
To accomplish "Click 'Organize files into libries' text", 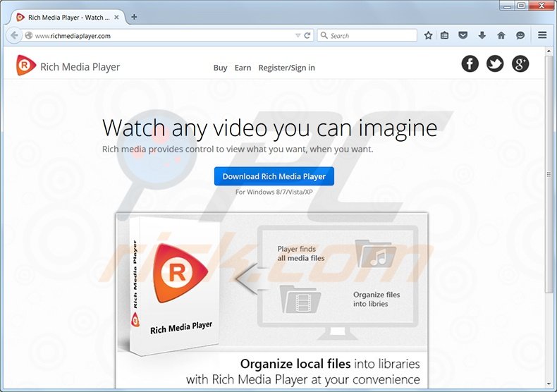I will click(377, 300).
